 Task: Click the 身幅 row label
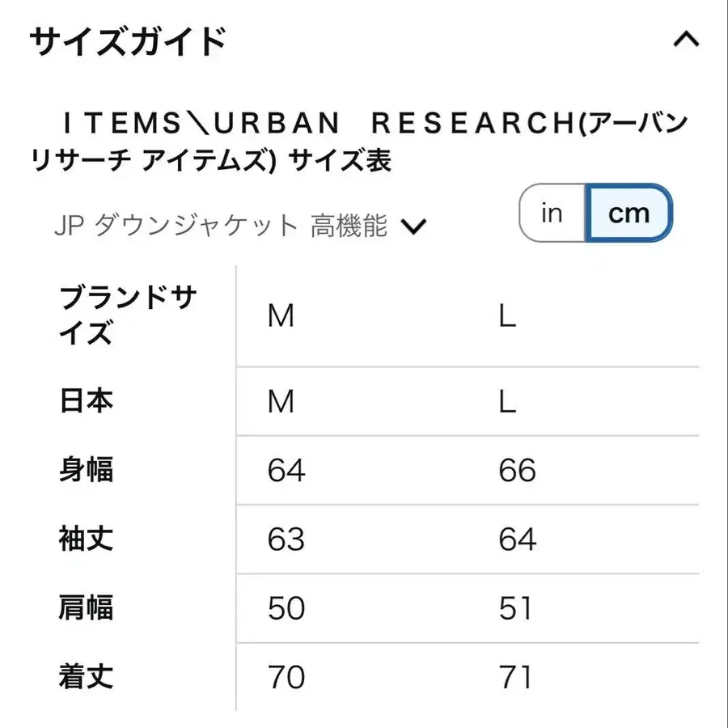pyautogui.click(x=85, y=472)
